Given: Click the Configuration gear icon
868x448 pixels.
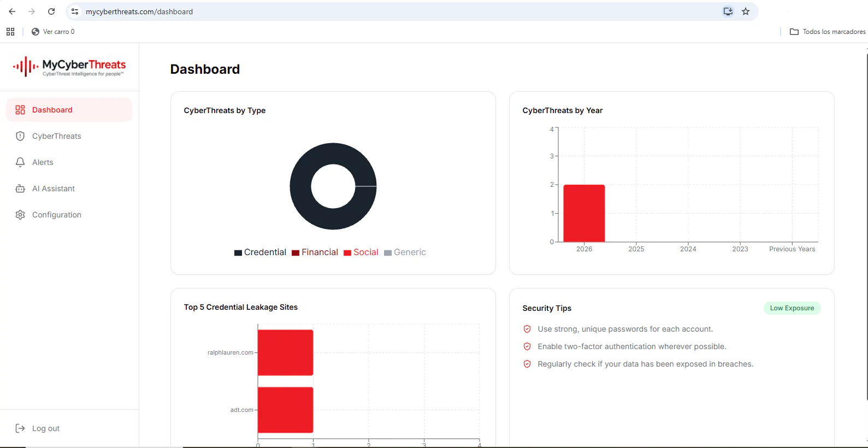Looking at the screenshot, I should 20,215.
